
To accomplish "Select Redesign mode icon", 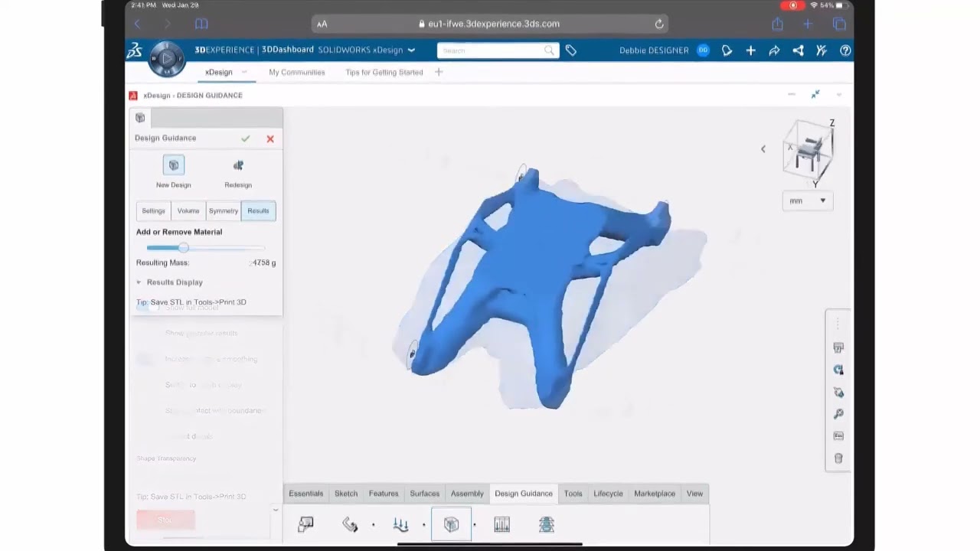I will [x=238, y=165].
